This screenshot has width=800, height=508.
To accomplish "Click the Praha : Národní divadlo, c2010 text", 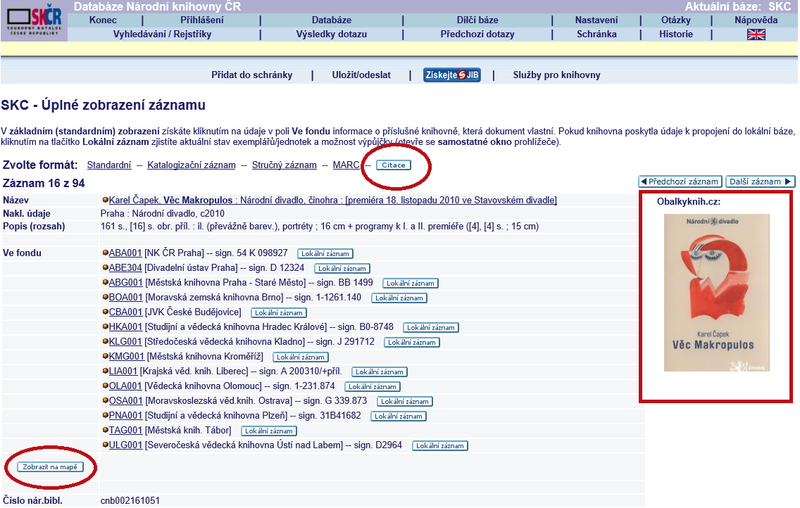I will 162,213.
